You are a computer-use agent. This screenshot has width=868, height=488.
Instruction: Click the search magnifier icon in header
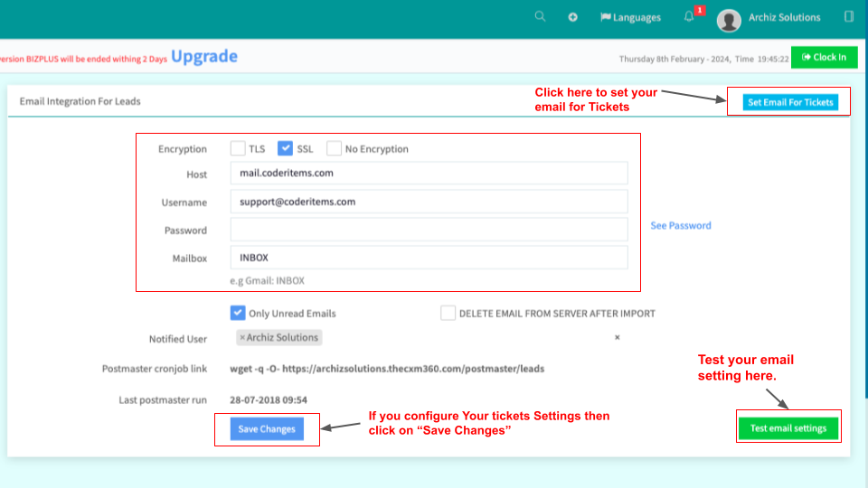[541, 17]
